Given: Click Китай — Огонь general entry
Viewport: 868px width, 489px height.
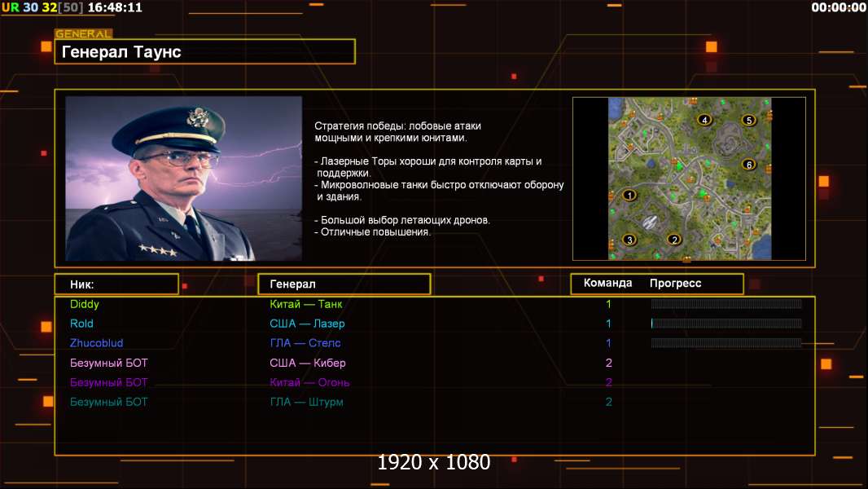Looking at the screenshot, I should pos(309,382).
